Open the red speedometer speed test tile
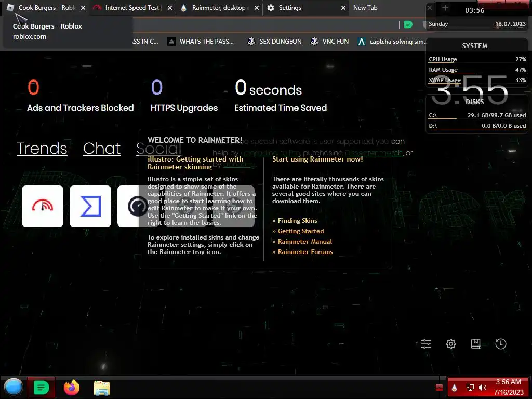 43,206
